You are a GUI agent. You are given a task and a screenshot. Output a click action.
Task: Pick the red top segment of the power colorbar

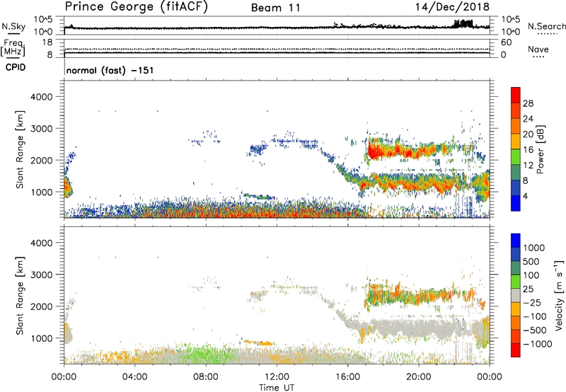click(x=516, y=95)
